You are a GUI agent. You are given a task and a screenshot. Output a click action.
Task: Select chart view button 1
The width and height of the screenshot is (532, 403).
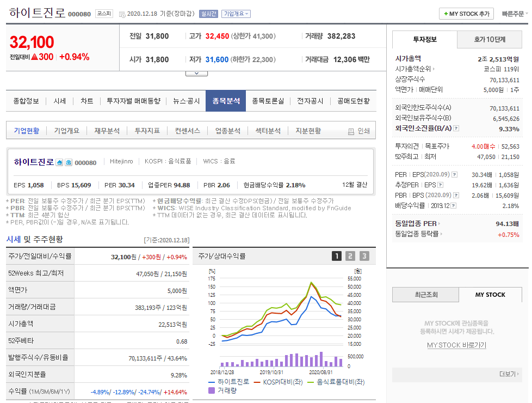point(337,256)
